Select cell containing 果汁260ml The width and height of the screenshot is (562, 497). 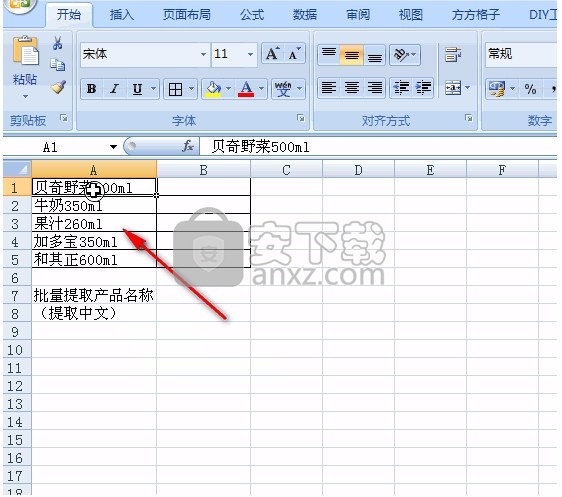click(x=94, y=223)
